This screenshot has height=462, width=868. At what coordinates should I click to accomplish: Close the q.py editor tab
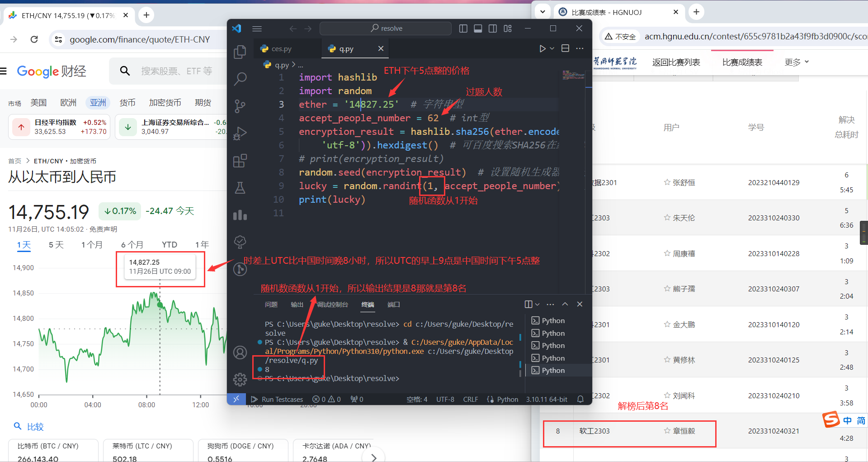tap(381, 48)
